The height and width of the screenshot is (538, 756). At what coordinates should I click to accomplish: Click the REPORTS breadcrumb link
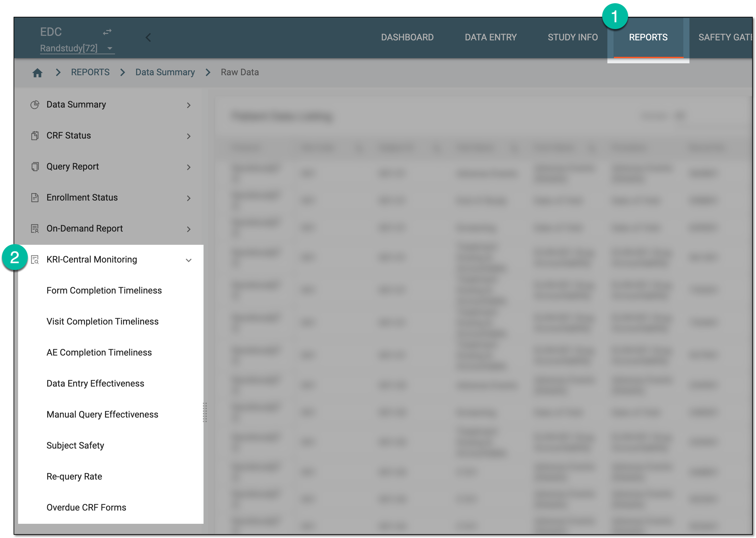(x=90, y=72)
